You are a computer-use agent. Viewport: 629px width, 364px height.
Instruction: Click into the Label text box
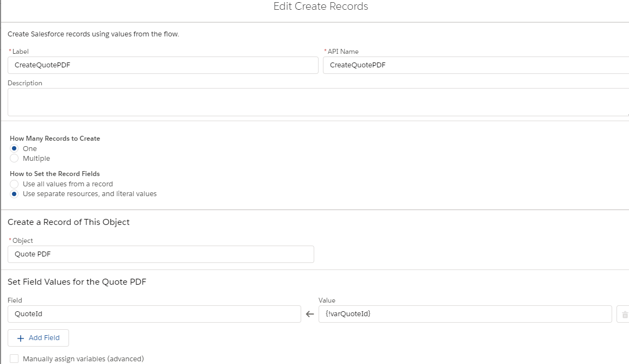[163, 65]
